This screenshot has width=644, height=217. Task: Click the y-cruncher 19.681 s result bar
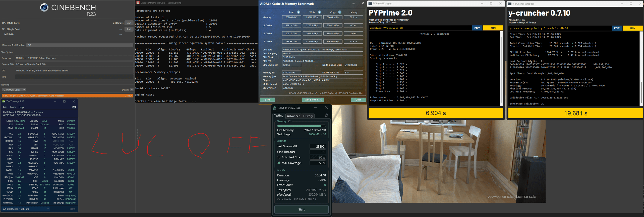(x=575, y=113)
